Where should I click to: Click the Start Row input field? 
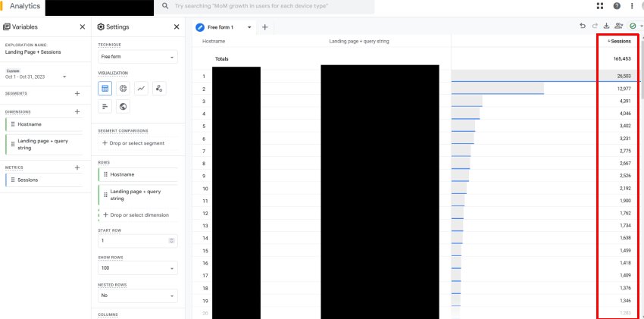click(133, 241)
